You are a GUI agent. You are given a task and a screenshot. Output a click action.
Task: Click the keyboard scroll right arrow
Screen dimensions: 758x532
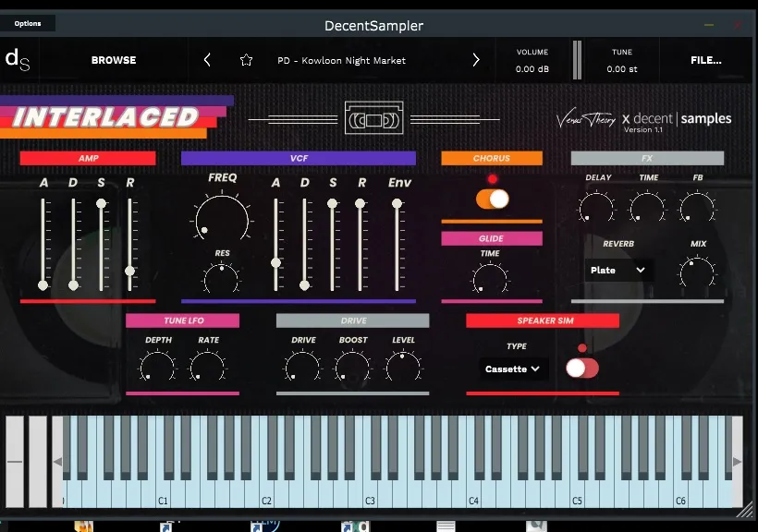tap(737, 462)
